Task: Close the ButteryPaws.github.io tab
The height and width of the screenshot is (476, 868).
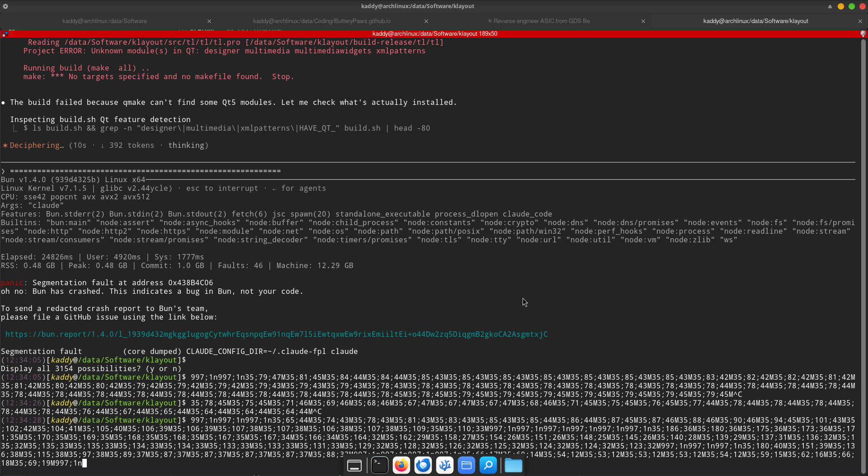Action: pyautogui.click(x=426, y=21)
